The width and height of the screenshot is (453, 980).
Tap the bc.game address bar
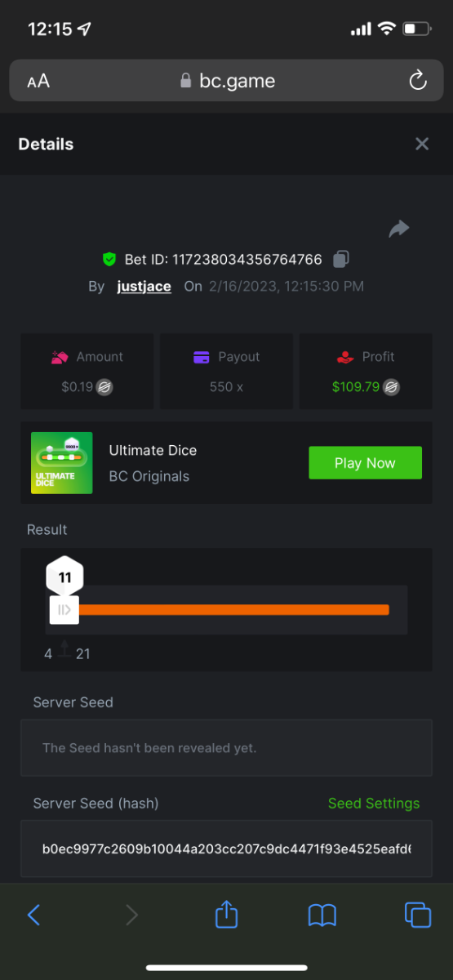point(226,81)
